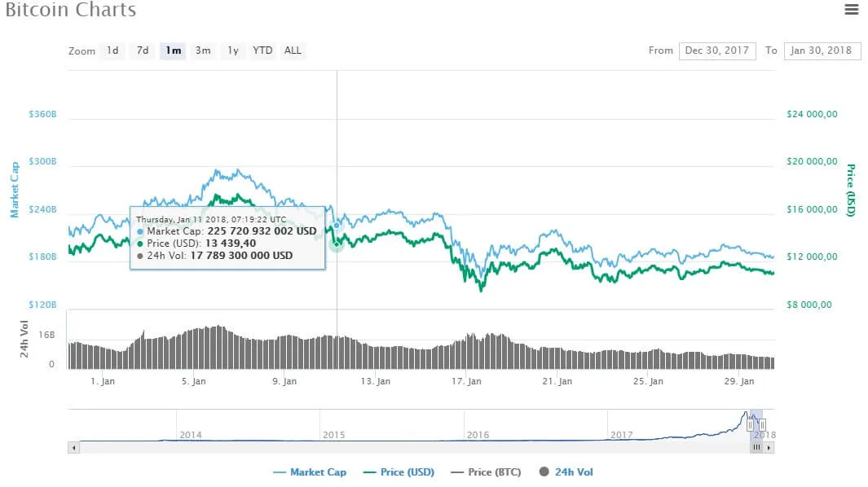Show ALL time range
The width and height of the screenshot is (868, 487).
293,50
